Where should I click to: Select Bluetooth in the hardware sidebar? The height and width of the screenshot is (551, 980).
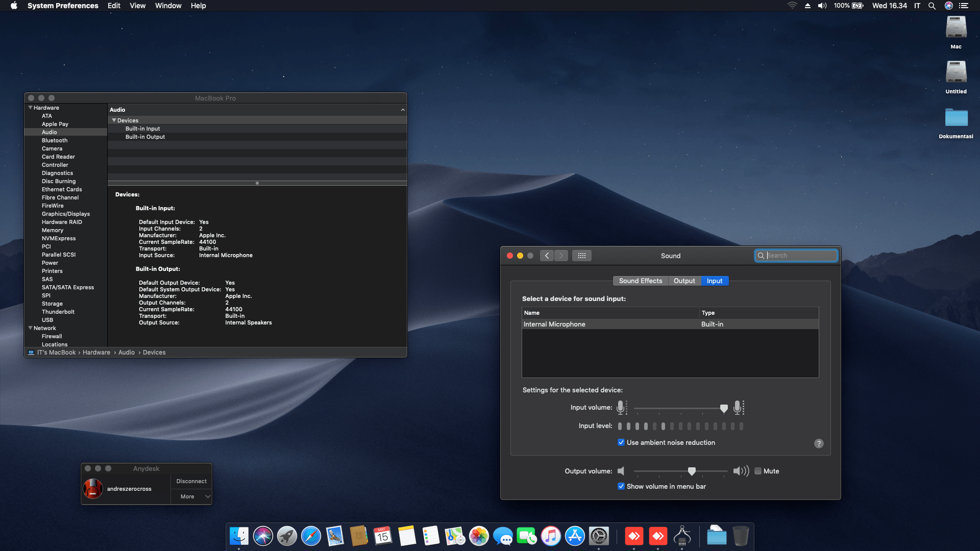pos(55,140)
